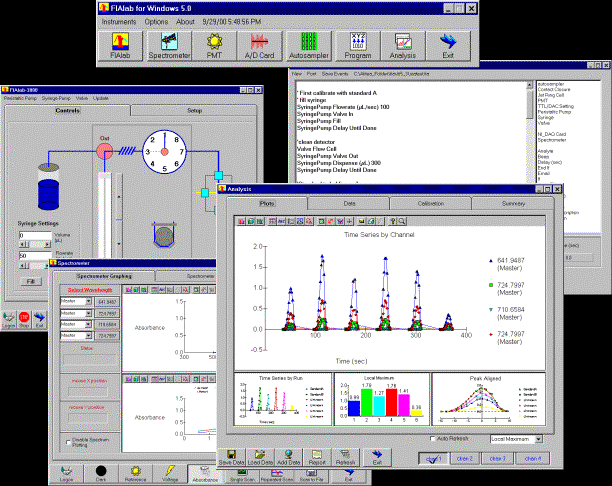Screen dimensions: 612x486
Task: Click syringe Flowrate input field showing 50
Action: pyautogui.click(x=35, y=256)
